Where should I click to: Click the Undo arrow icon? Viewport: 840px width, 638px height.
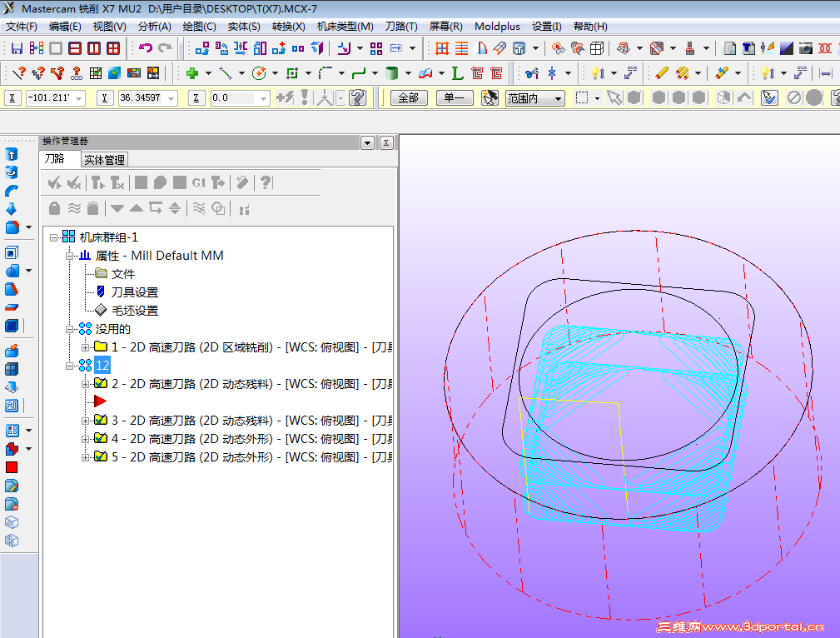145,48
